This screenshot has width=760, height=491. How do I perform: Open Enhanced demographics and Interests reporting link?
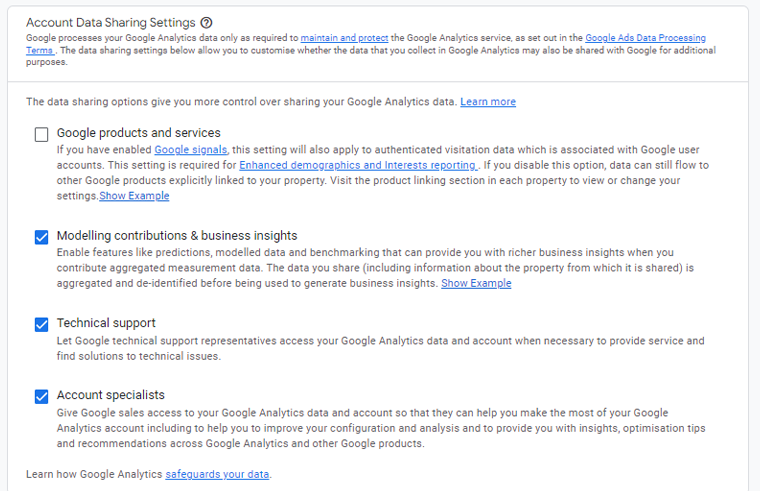click(358, 165)
